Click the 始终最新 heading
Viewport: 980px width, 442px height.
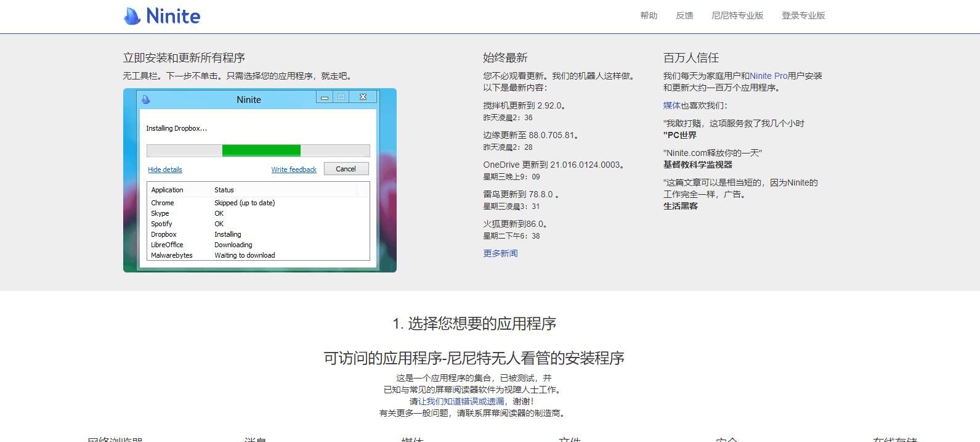[x=505, y=58]
